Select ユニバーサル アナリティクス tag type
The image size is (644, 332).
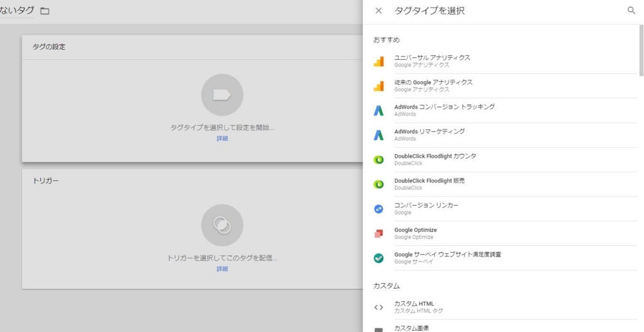[504, 61]
